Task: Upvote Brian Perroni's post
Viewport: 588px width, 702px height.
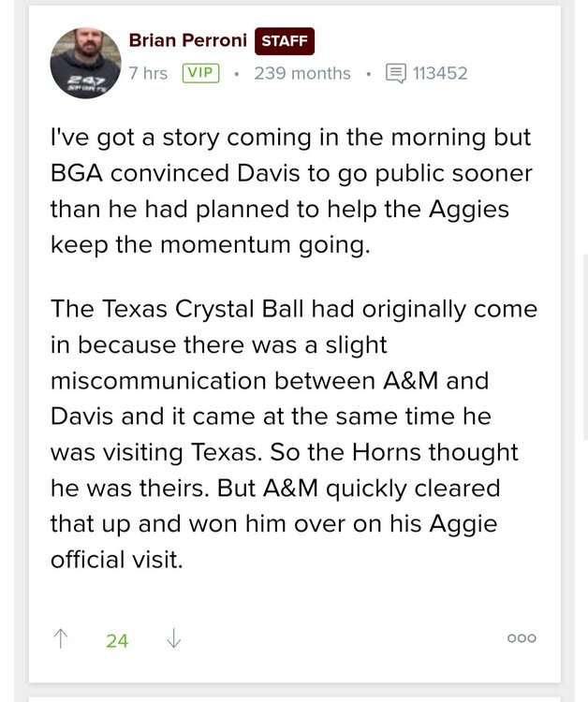Action: point(61,639)
